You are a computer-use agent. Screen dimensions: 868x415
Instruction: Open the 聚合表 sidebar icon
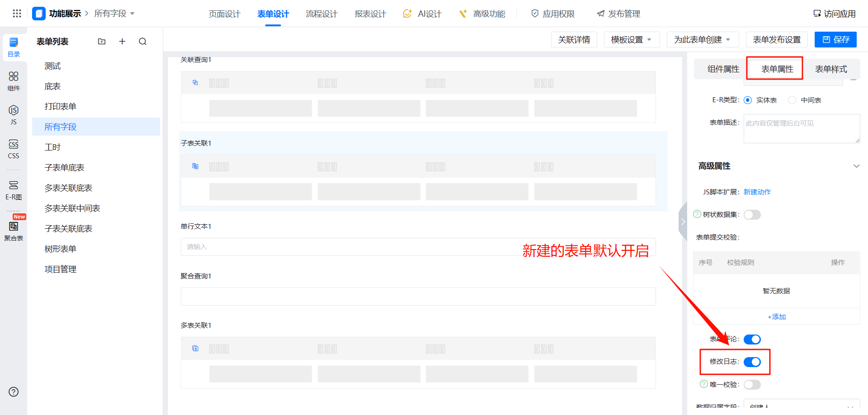[14, 231]
